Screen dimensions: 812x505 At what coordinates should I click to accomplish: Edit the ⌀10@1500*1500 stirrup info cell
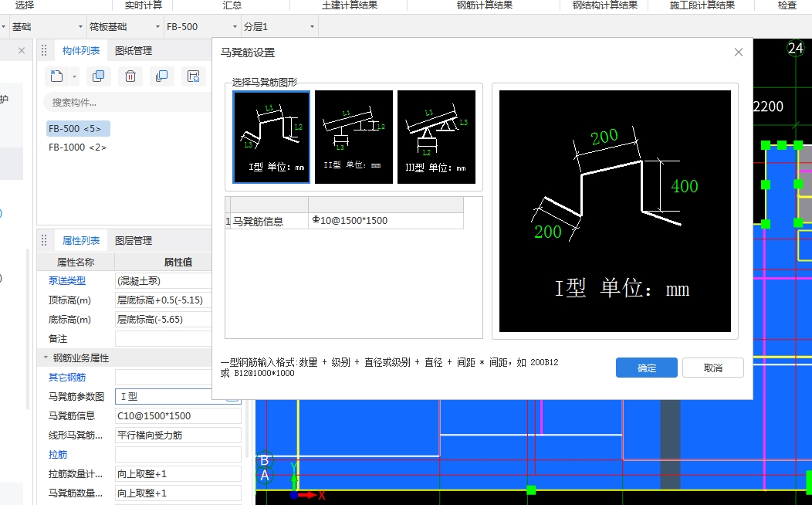(386, 221)
